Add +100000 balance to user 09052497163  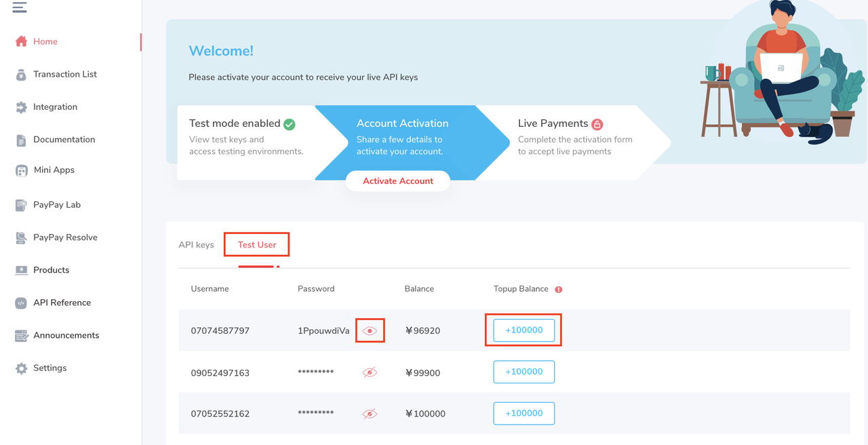point(524,372)
